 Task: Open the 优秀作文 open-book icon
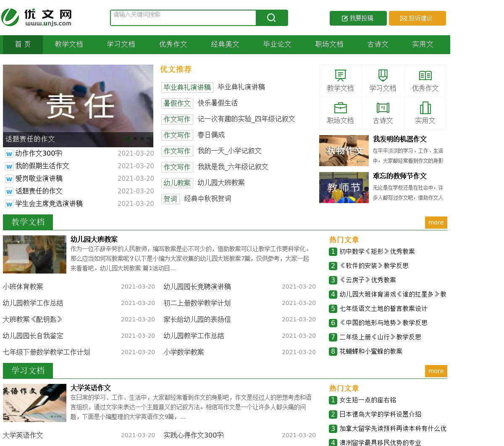click(x=425, y=76)
